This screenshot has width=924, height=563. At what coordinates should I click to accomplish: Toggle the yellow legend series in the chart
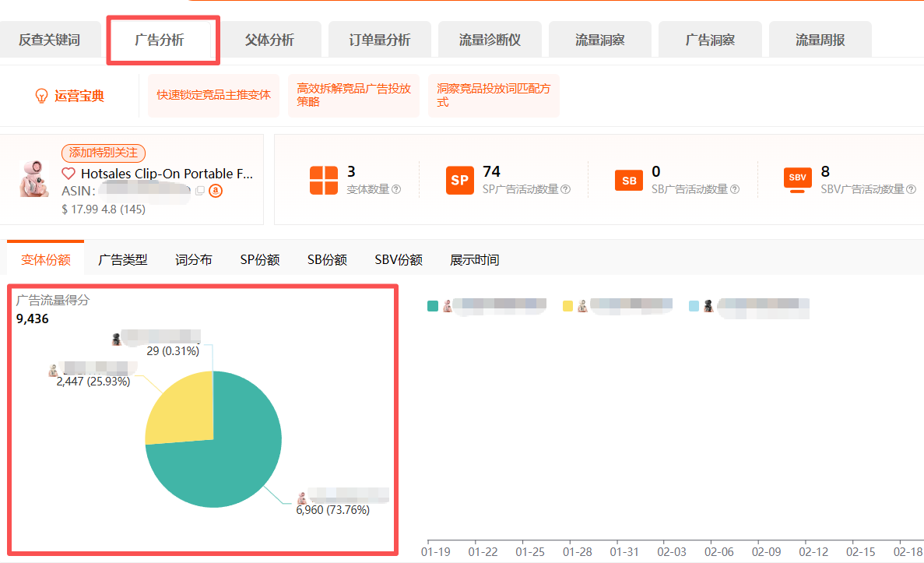coord(567,306)
